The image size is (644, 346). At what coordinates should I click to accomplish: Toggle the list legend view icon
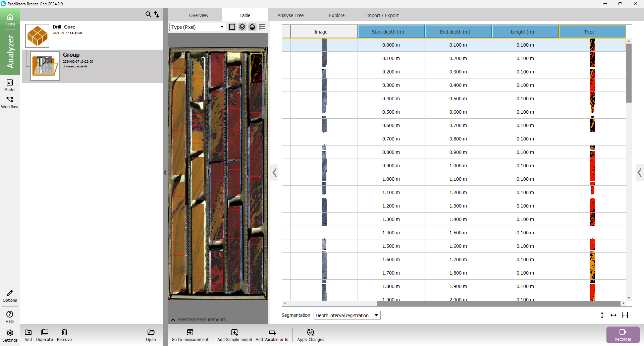point(262,27)
